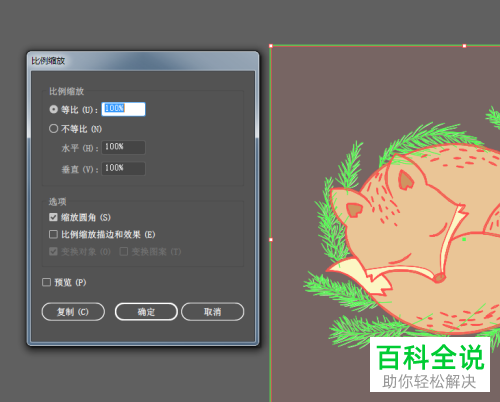This screenshot has height=402, width=500.
Task: Click the 等比 percentage input field
Action: tap(123, 109)
